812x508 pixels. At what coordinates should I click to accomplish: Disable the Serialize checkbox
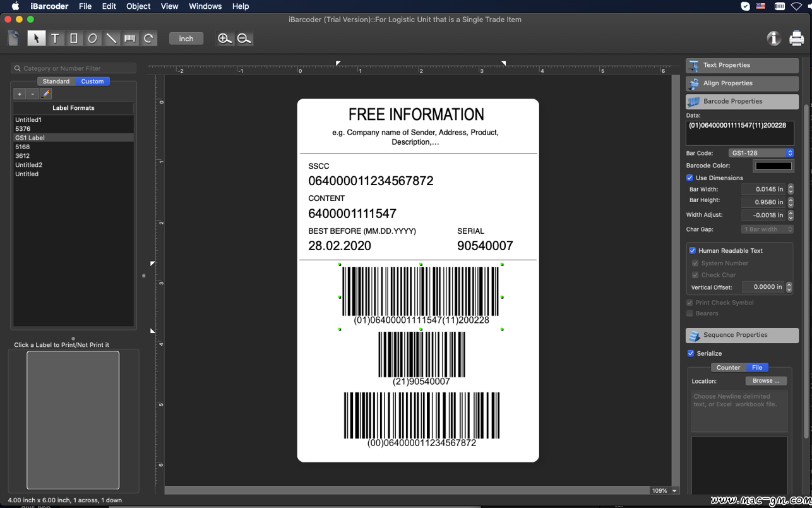[691, 354]
